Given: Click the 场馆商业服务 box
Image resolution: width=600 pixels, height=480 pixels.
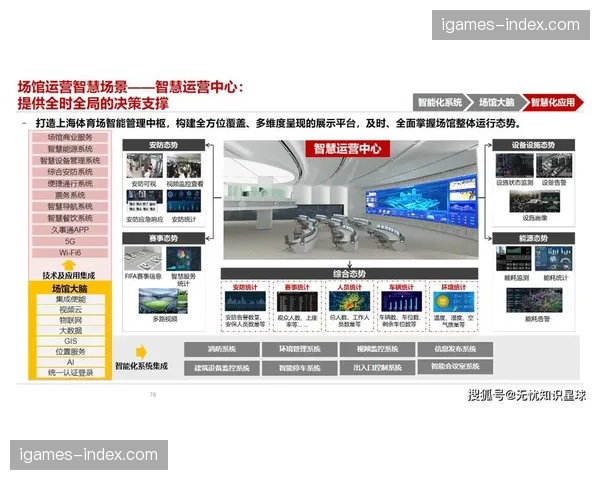Looking at the screenshot, I should (x=70, y=137).
